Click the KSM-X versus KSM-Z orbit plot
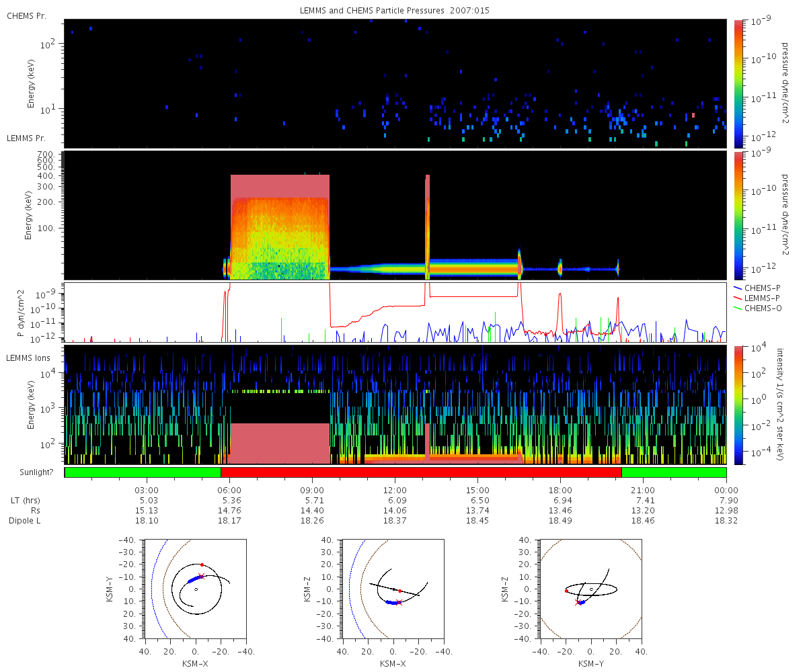This screenshot has width=807, height=672. point(393,589)
